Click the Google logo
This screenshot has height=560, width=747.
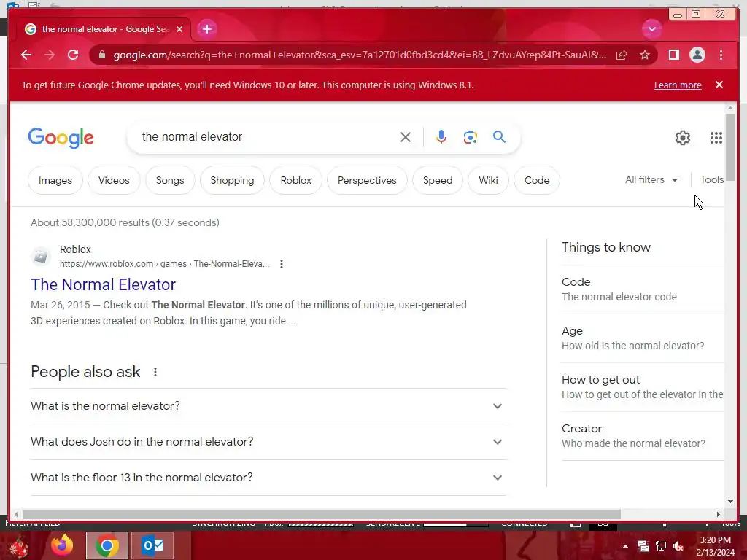pos(61,138)
